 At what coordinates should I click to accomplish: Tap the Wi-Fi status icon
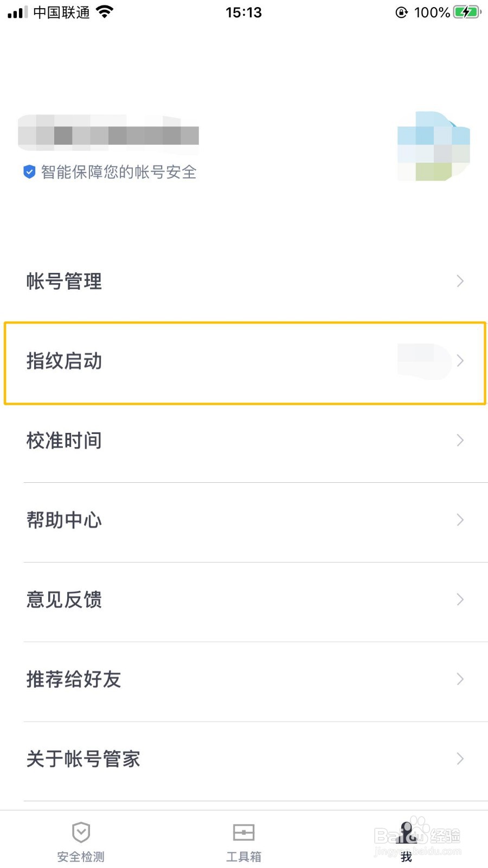(105, 12)
